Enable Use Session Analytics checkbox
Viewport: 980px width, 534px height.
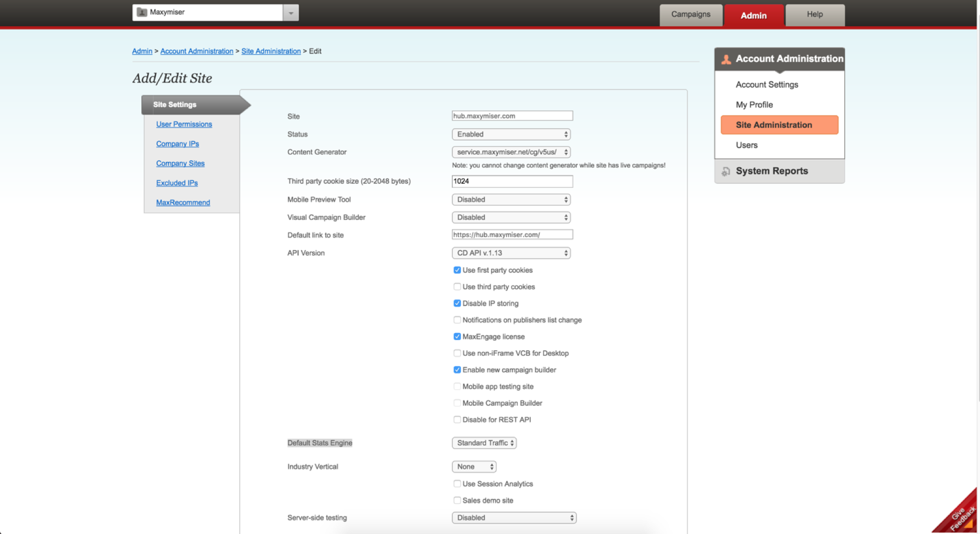(457, 484)
